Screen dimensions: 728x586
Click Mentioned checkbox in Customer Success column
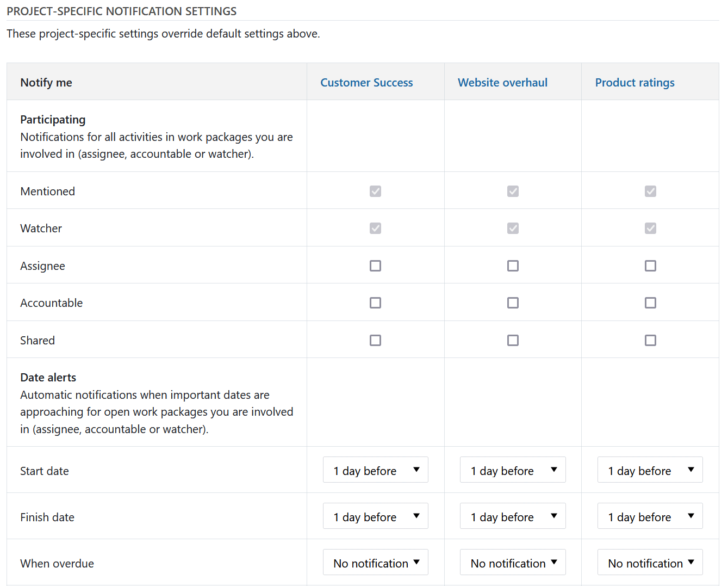[375, 191]
